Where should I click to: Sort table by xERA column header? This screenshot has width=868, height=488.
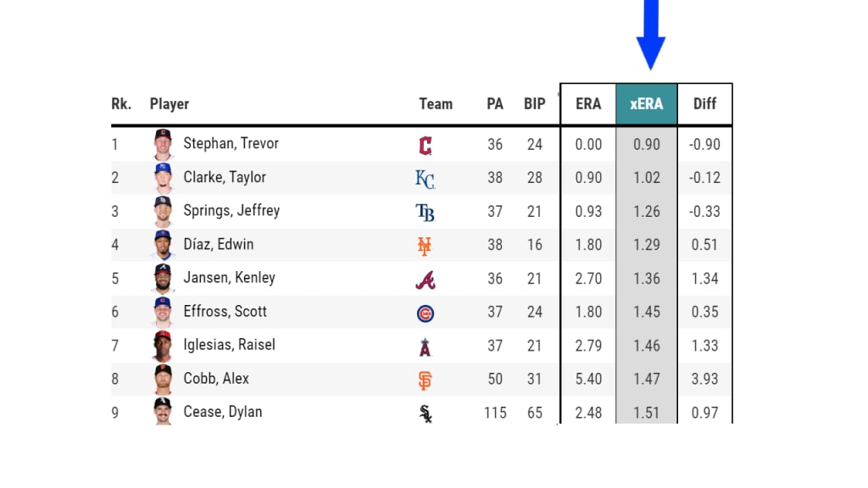[646, 104]
